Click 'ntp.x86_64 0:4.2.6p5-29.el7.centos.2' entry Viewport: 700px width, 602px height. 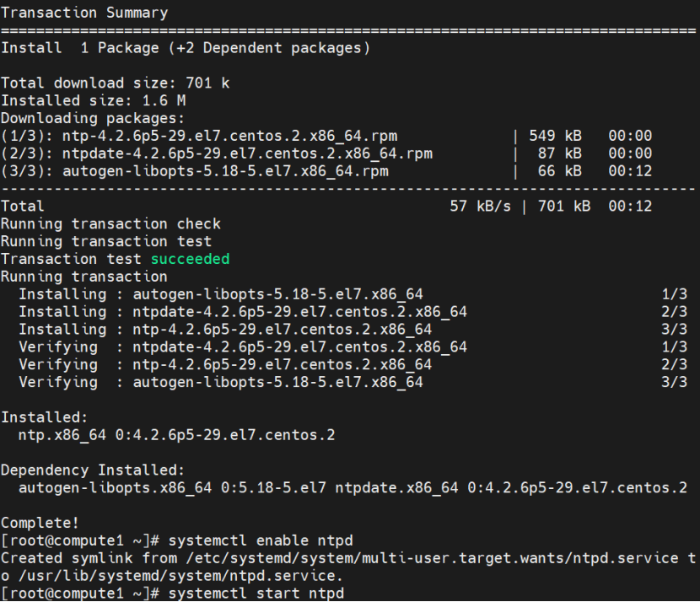(177, 435)
